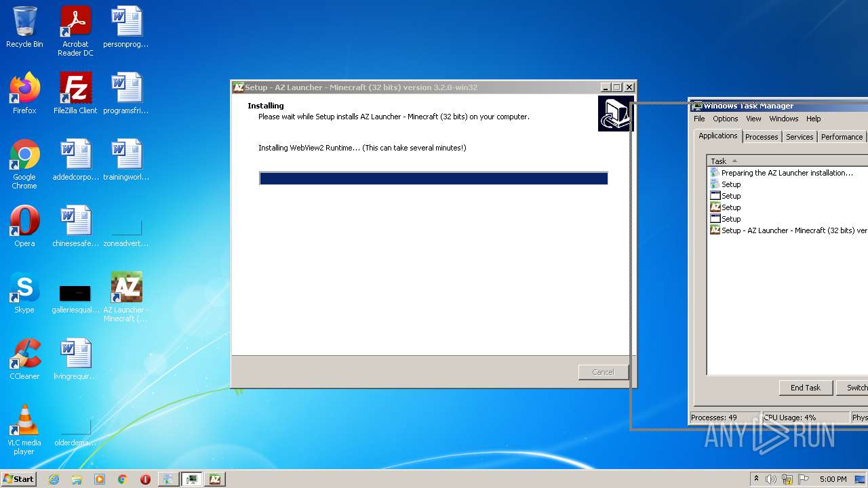868x488 pixels.
Task: Click the AZ icon in Setup title bar
Action: (238, 87)
